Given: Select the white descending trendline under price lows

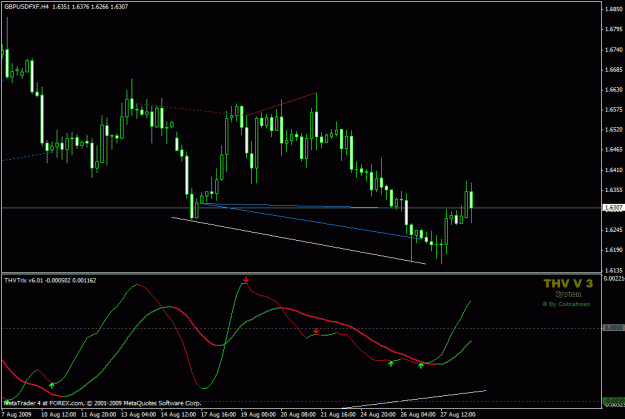Looking at the screenshot, I should (x=299, y=240).
